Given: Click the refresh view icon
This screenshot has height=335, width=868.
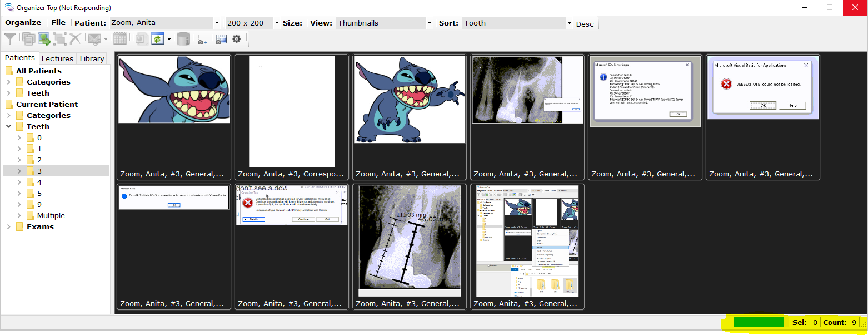Looking at the screenshot, I should tap(158, 39).
